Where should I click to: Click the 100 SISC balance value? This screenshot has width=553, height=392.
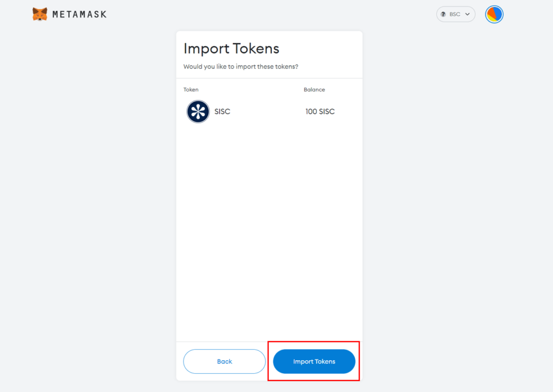coord(320,111)
